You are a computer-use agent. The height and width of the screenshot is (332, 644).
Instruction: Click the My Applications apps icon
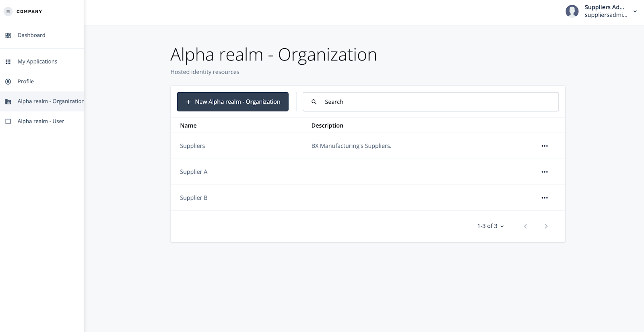(x=8, y=62)
